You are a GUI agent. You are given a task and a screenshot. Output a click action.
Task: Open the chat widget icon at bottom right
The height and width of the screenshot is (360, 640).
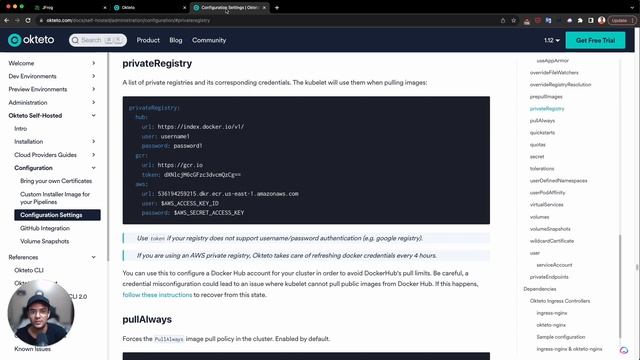click(624, 350)
